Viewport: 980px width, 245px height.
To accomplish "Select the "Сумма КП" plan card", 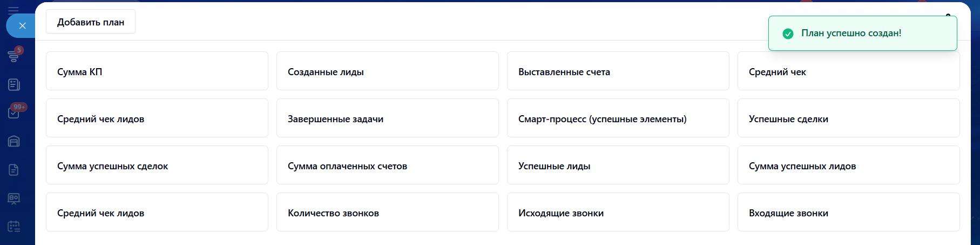I will (157, 71).
